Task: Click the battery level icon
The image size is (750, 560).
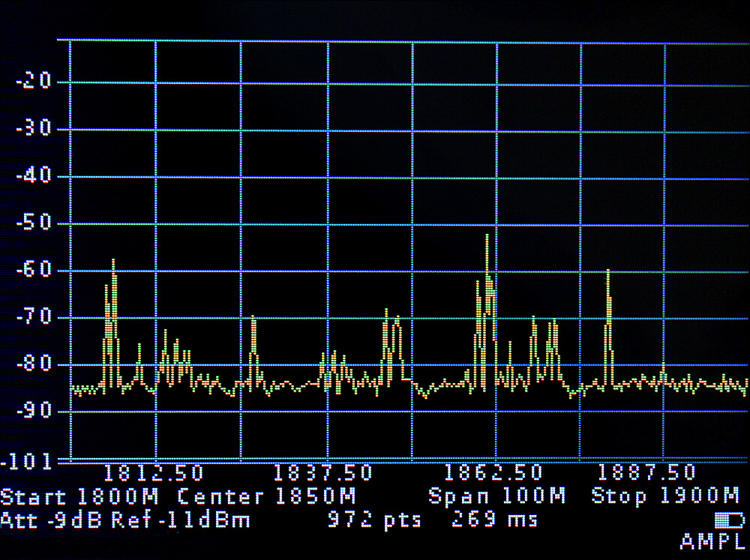Action: click(730, 520)
